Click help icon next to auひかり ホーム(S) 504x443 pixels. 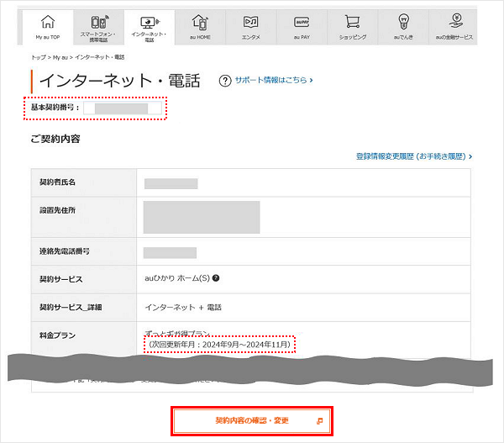[216, 278]
